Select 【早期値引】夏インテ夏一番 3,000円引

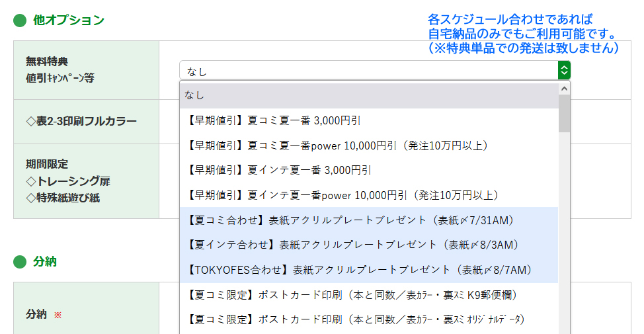(x=369, y=170)
